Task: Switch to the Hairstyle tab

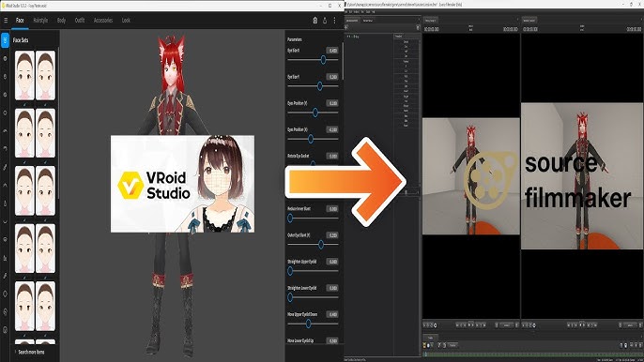Action: 40,20
